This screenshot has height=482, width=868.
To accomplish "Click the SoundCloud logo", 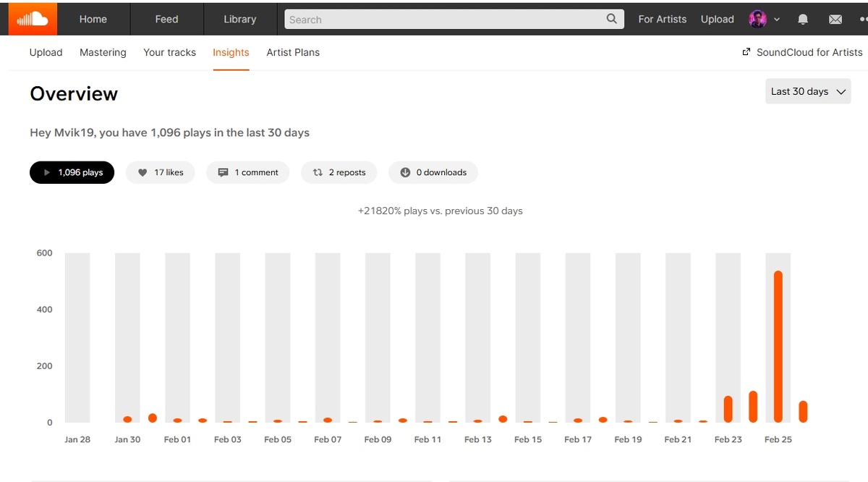I will (x=33, y=19).
